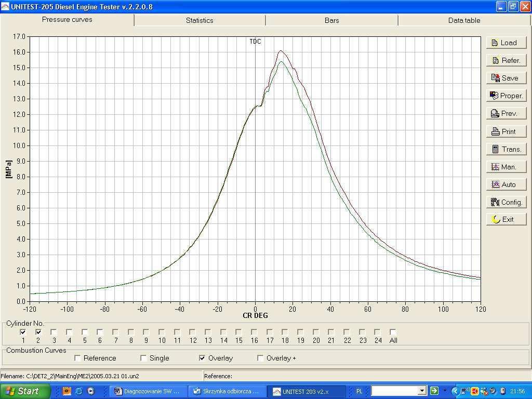
Task: Click the Refer. button
Action: click(506, 60)
